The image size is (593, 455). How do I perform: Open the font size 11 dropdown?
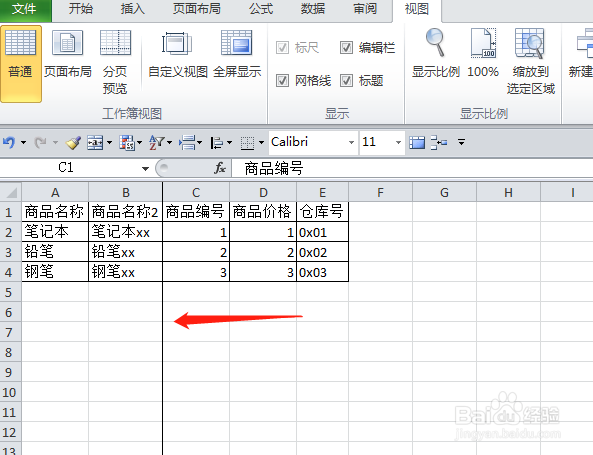[398, 143]
